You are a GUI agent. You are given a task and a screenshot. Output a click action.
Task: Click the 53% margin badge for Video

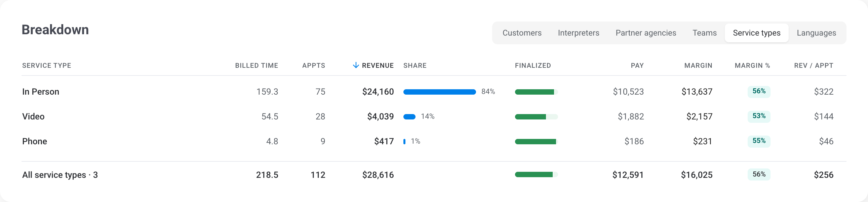(759, 116)
